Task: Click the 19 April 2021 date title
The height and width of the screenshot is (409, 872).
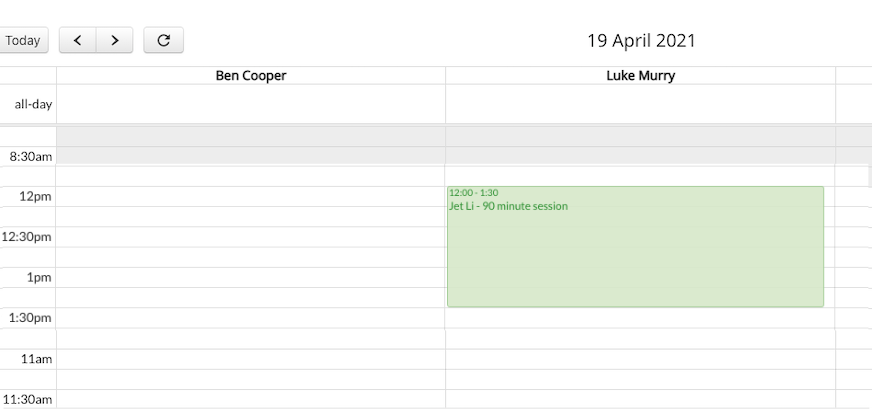Action: pos(641,41)
